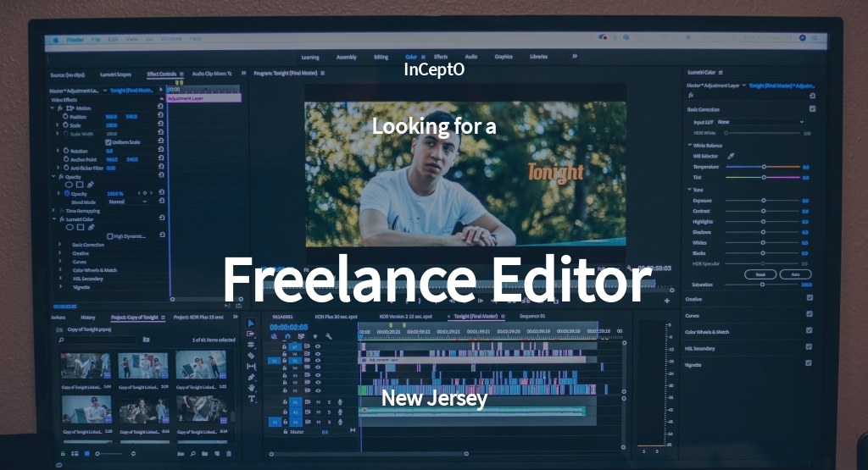
Task: Open the Input LUT dropdown
Action: pos(759,122)
